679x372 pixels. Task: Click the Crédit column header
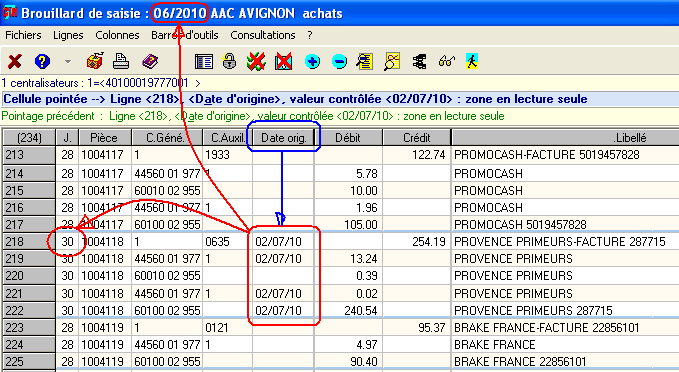tap(417, 138)
